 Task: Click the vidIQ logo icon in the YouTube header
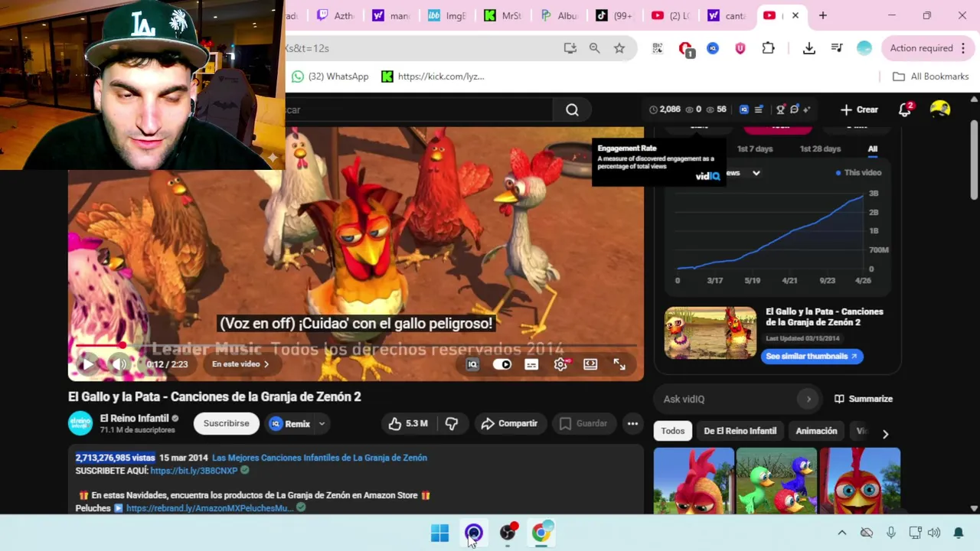point(743,109)
